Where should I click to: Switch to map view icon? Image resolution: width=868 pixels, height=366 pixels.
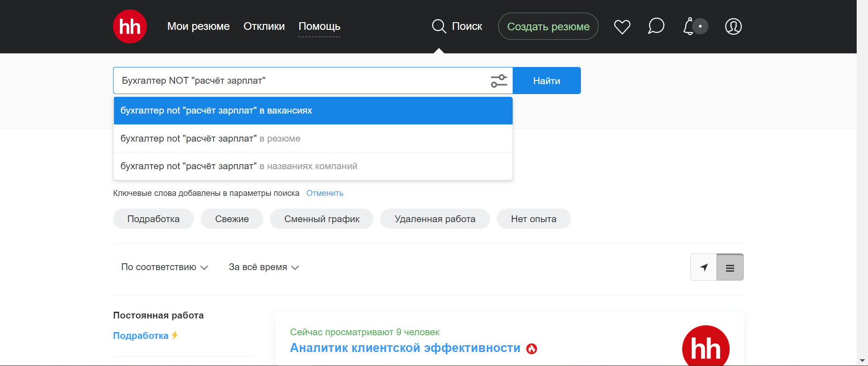click(703, 267)
